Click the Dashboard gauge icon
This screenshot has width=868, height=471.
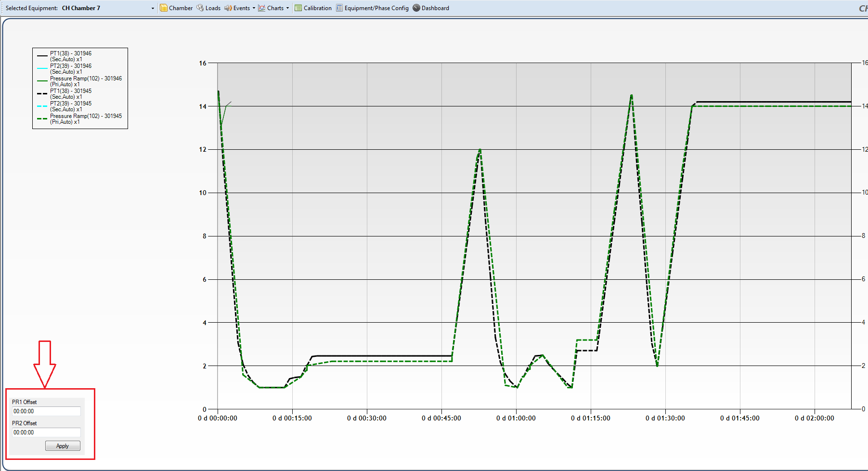click(416, 8)
